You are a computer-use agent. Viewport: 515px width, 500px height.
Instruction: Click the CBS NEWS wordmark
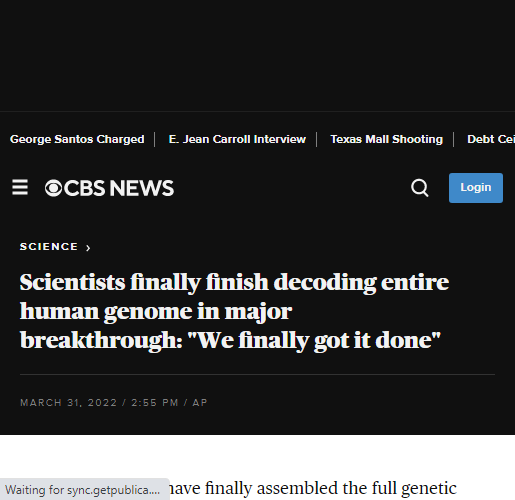[x=119, y=188]
